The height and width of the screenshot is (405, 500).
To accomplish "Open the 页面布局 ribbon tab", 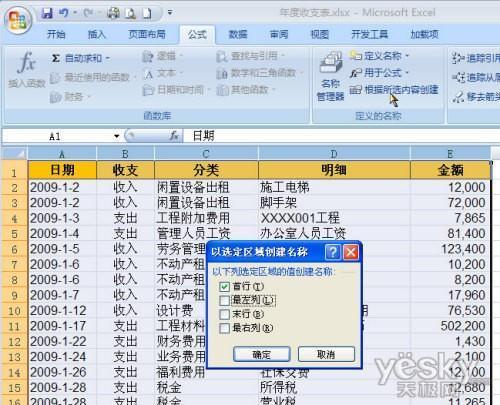I will pyautogui.click(x=147, y=34).
